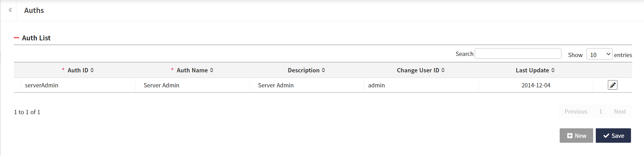This screenshot has height=156, width=644.
Task: Select the serverAdmin Auth ID cell
Action: coord(42,85)
